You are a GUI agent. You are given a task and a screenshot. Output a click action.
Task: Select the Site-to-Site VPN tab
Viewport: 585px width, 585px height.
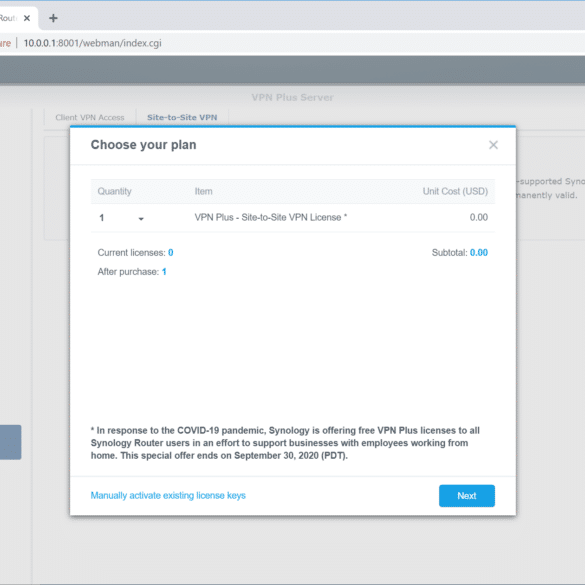182,118
